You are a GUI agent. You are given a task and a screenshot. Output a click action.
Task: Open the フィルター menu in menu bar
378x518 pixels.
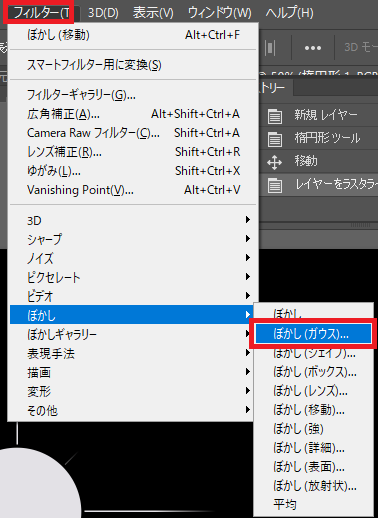(42, 13)
